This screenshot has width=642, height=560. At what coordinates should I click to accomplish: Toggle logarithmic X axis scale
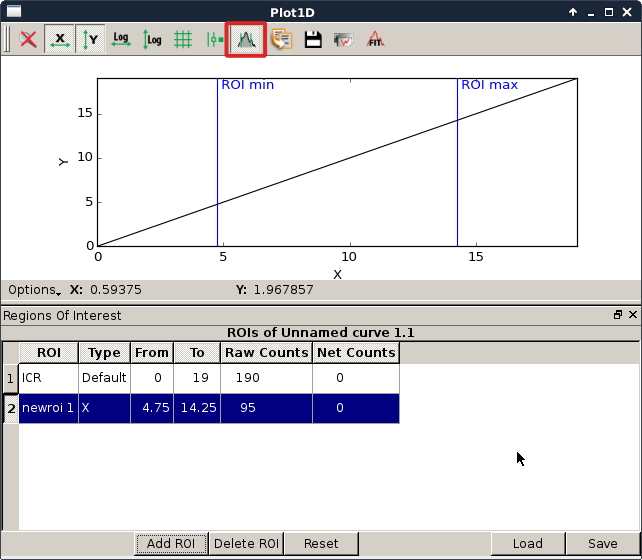coord(121,40)
